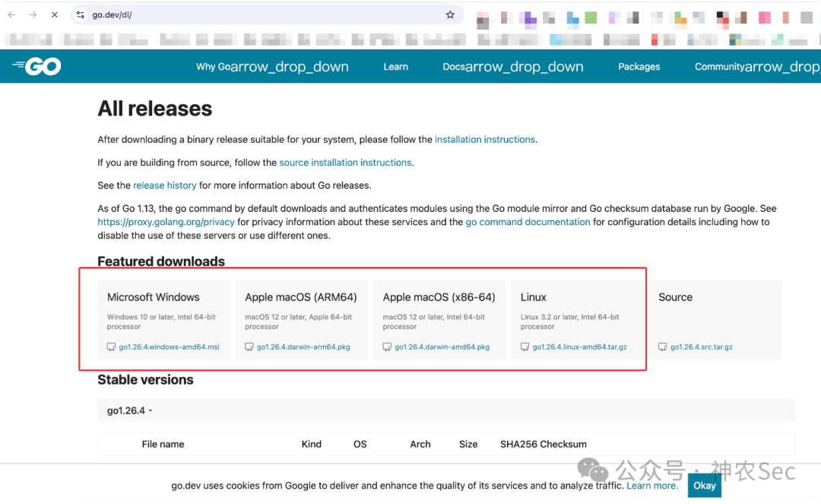Download go1.26.4.windows-amd64.msi
Viewport: 821px width, 504px height.
(169, 347)
